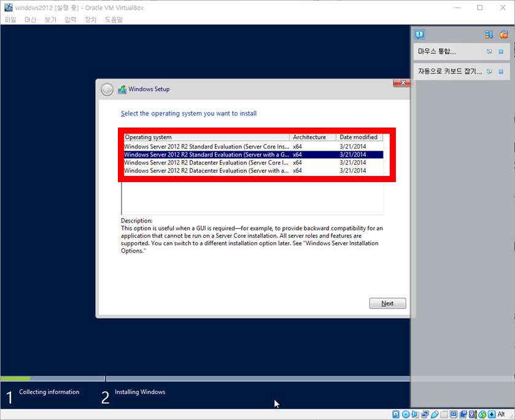Viewport: 515px width, 420px height.
Task: Click the hard disk activity status icon
Action: point(396,414)
